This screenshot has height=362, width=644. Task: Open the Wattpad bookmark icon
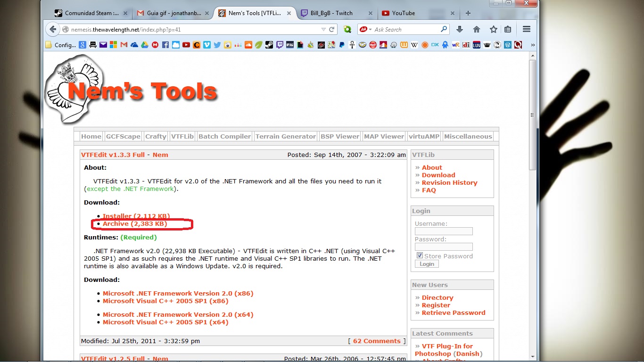404,45
